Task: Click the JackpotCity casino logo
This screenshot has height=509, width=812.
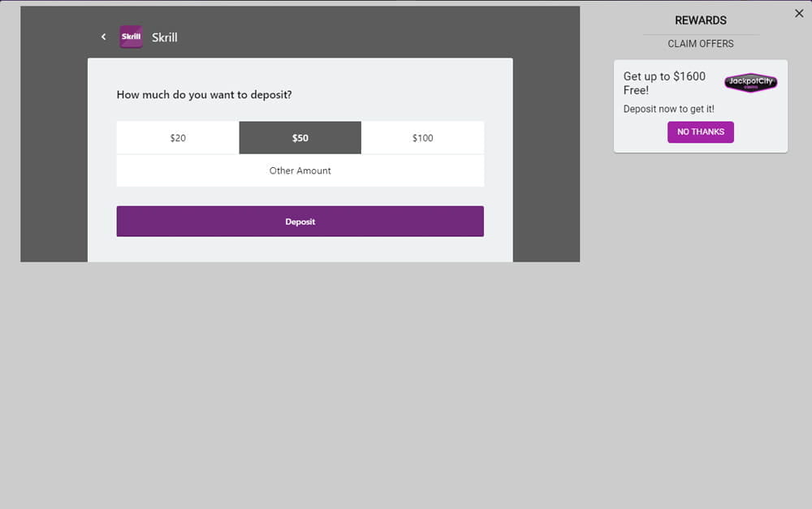Action: (750, 83)
